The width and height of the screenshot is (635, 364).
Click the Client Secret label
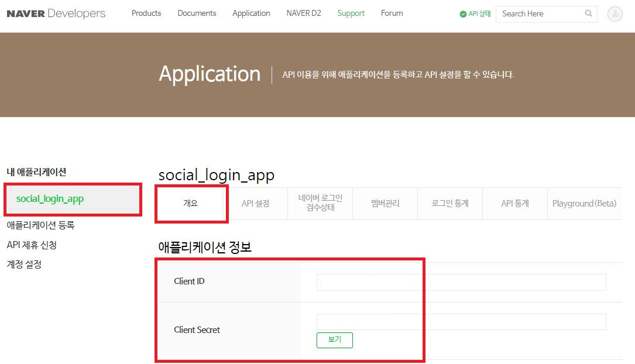(x=197, y=330)
